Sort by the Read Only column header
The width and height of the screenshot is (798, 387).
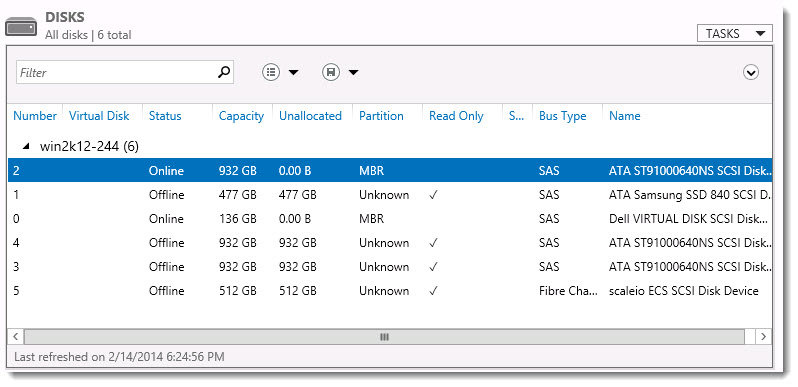click(456, 116)
